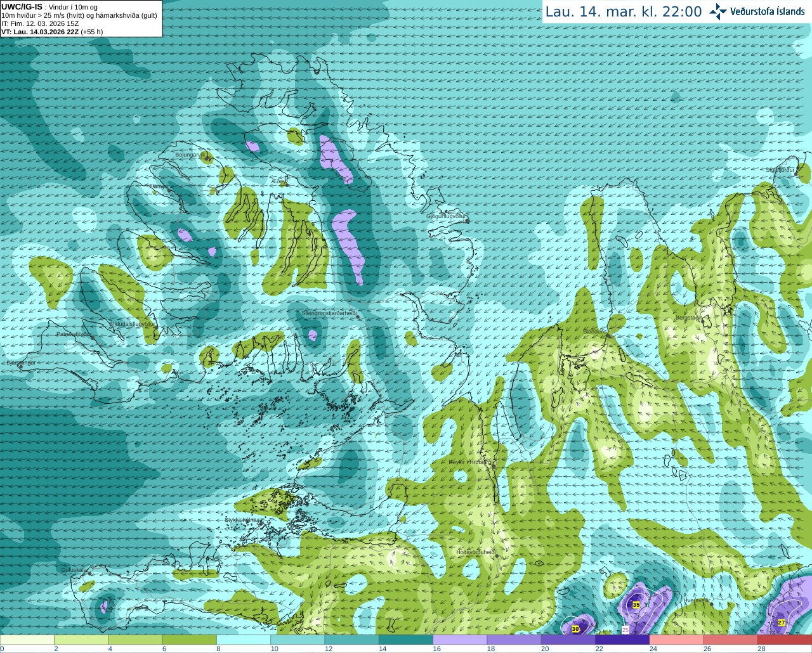Click the Blönduós station label
Screen dimensions: 812x653
[x=595, y=332]
